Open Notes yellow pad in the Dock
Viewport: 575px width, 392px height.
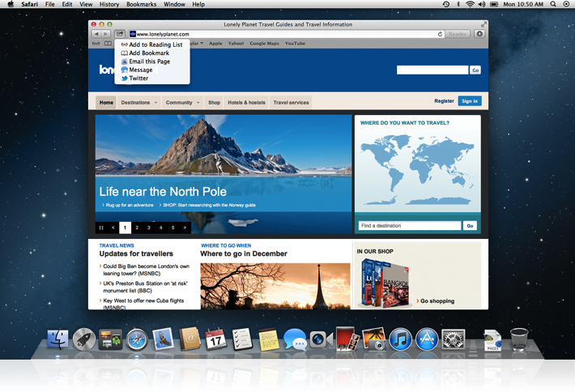[269, 339]
